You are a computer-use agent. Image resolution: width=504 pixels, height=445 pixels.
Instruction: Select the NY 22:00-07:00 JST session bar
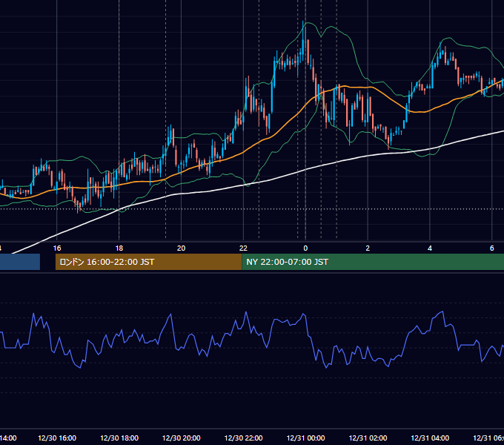click(x=373, y=262)
